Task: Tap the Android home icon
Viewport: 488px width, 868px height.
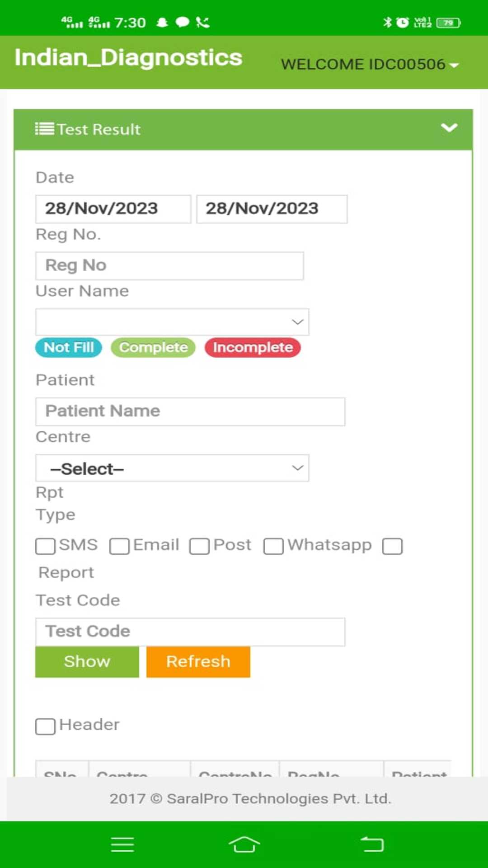Action: click(244, 844)
